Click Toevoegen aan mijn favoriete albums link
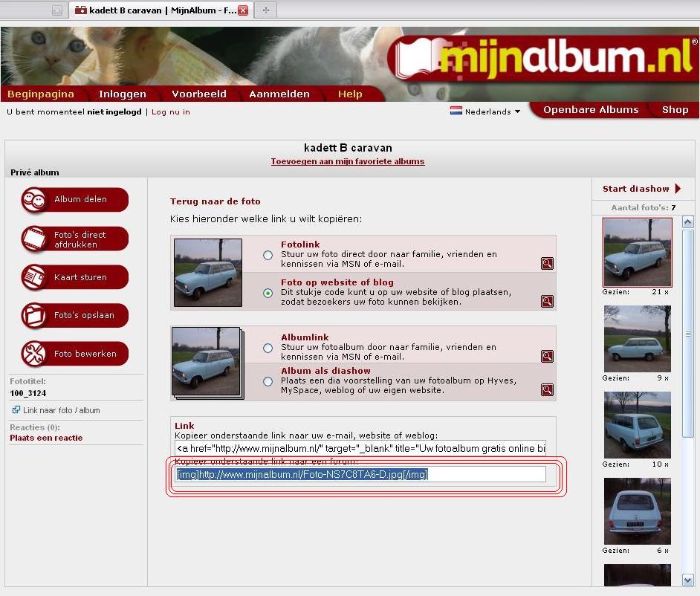This screenshot has height=596, width=700. tap(347, 161)
